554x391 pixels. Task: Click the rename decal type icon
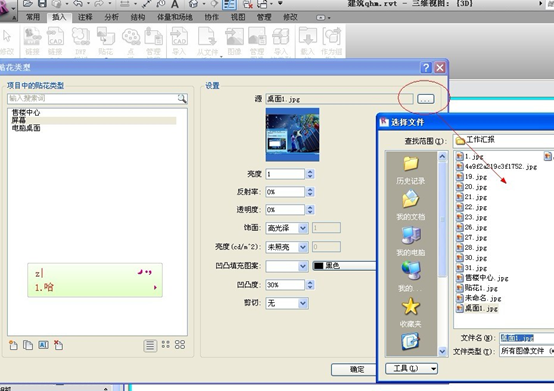click(43, 345)
